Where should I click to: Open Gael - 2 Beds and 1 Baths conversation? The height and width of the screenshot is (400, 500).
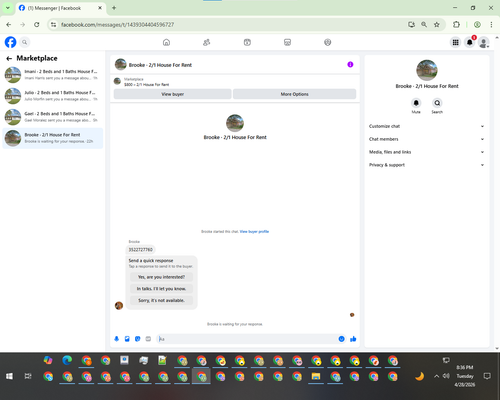click(53, 117)
